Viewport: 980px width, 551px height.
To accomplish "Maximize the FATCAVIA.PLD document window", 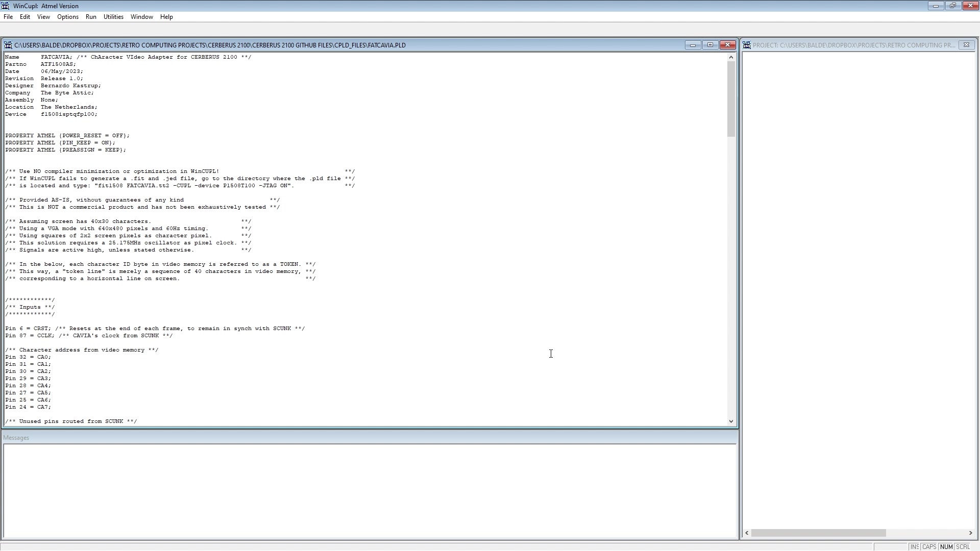I will pos(710,45).
